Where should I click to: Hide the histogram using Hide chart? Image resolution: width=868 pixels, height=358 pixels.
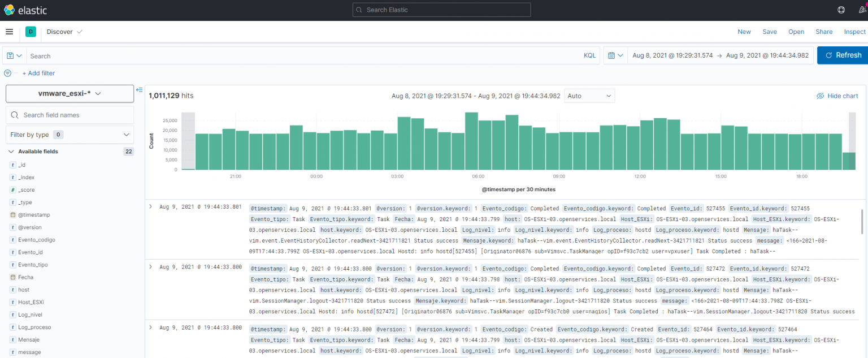tap(837, 96)
